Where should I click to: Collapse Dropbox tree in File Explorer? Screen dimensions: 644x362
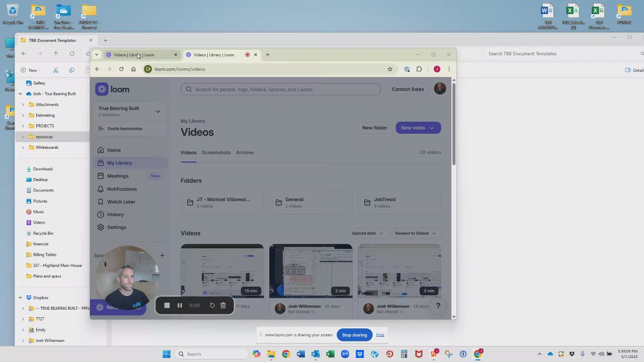20,298
